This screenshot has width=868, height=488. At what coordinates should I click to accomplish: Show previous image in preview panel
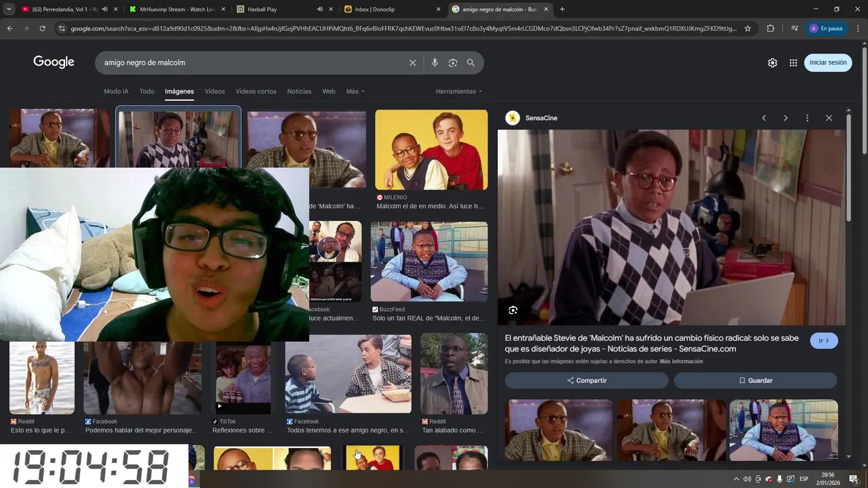pos(764,118)
